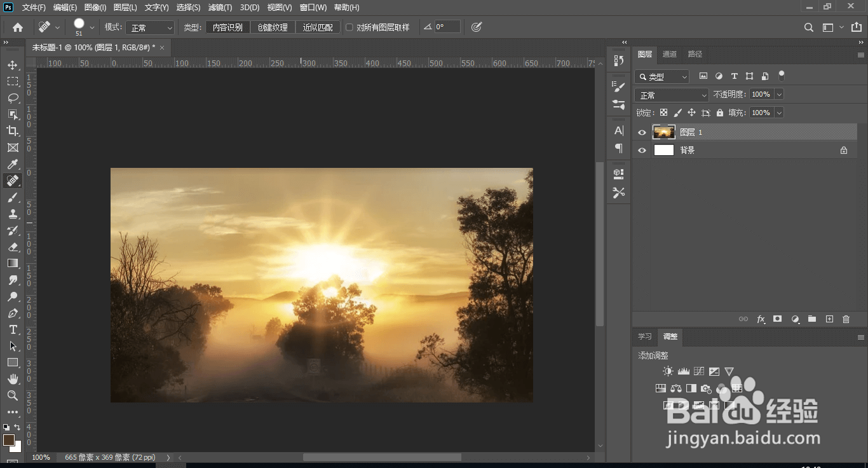Click the background color swatch
This screenshot has height=468, width=868.
(x=17, y=448)
